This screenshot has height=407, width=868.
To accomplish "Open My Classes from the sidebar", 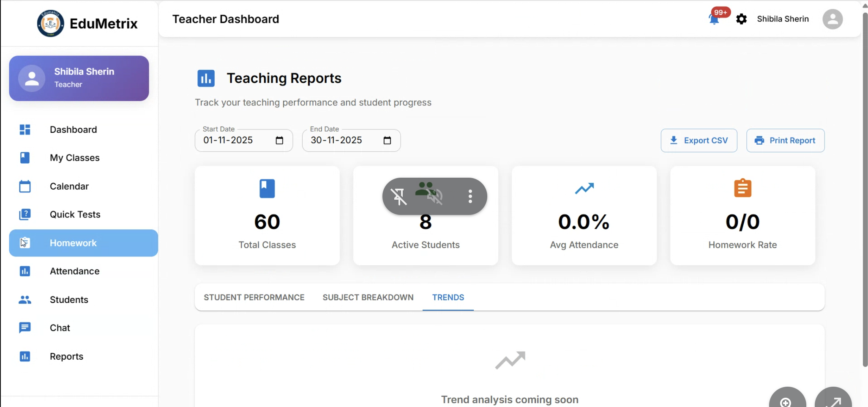I will click(74, 158).
